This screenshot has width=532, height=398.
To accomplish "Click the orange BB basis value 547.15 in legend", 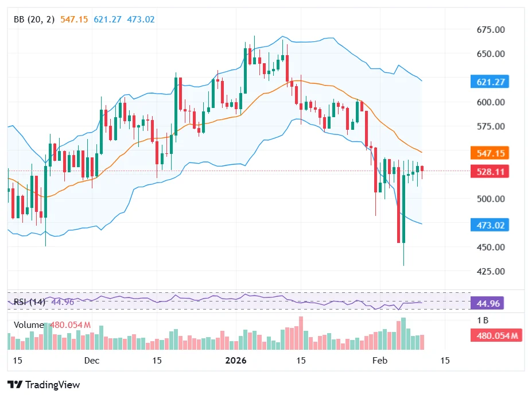I will 74,20.
